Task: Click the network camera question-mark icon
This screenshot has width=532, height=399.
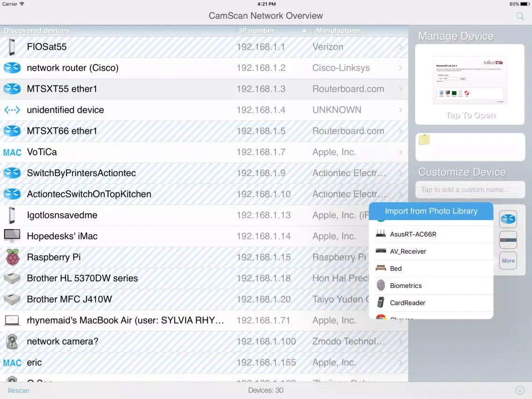Action: point(12,341)
